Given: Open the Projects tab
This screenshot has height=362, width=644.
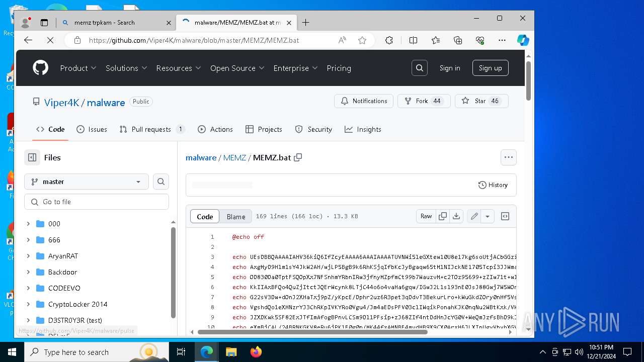Looking at the screenshot, I should (x=264, y=129).
